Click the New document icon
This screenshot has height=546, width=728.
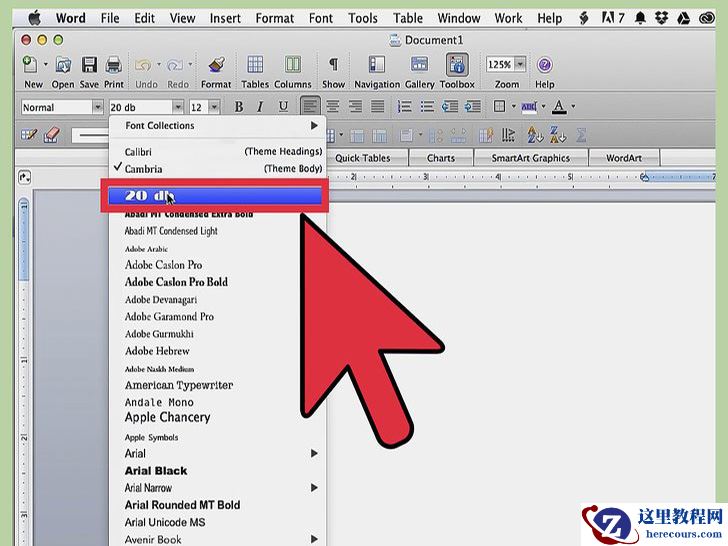(30, 65)
